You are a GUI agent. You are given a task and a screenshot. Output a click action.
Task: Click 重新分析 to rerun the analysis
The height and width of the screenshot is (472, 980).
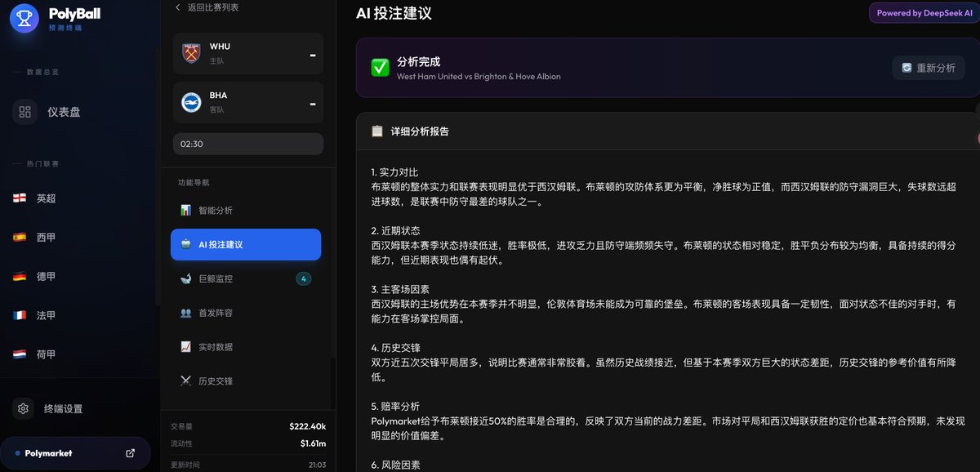click(927, 69)
